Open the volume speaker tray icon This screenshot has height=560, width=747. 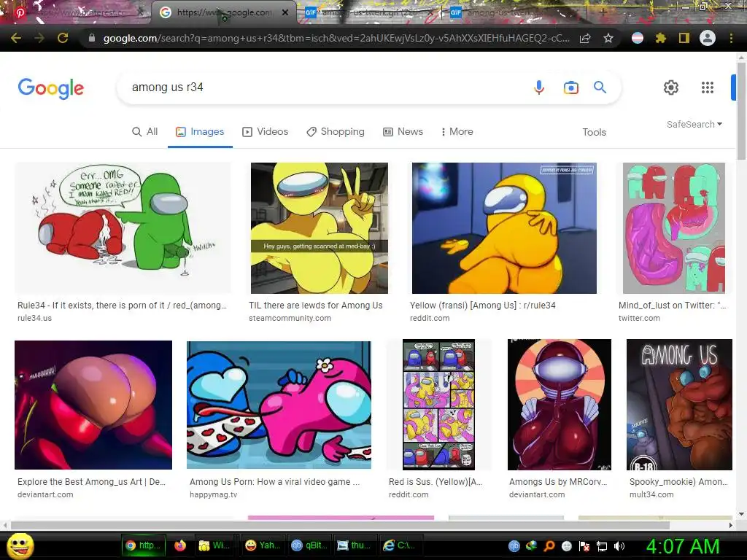[x=619, y=546]
